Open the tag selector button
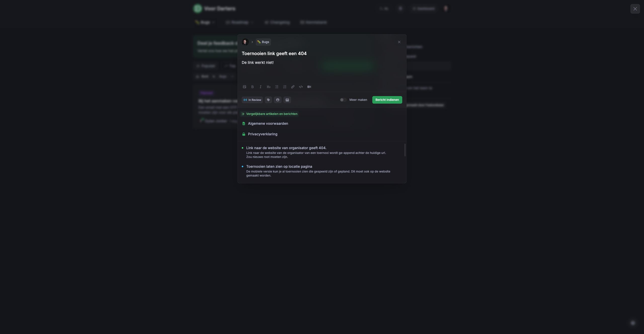The height and width of the screenshot is (334, 644). coord(268,100)
